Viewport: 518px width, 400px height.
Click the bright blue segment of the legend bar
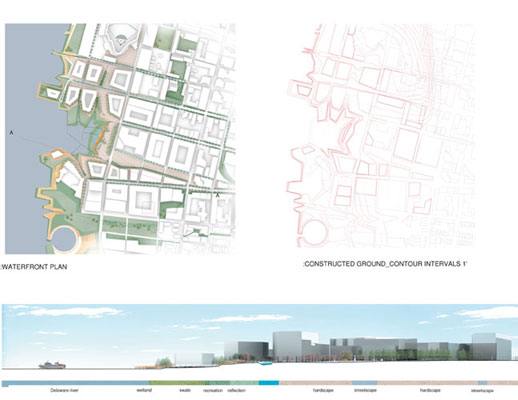point(269,383)
